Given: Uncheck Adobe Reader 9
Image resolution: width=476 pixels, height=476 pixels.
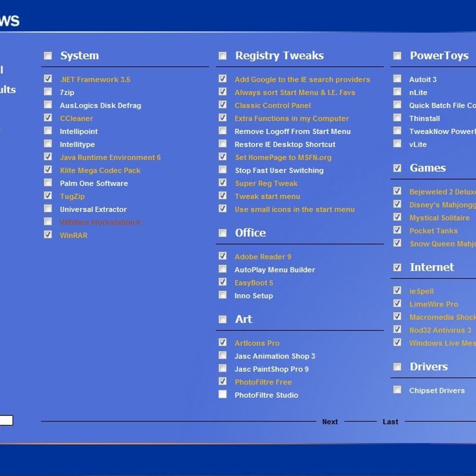Looking at the screenshot, I should pos(223,256).
